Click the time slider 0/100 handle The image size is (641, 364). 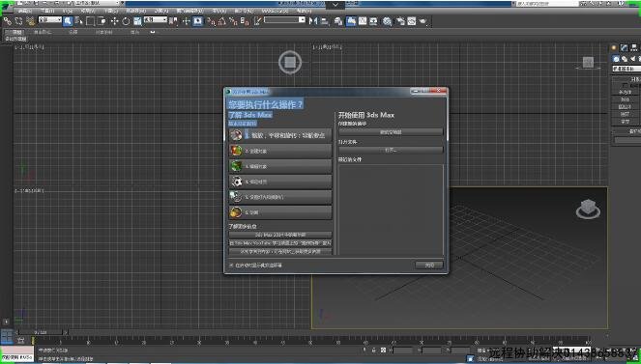[41, 332]
